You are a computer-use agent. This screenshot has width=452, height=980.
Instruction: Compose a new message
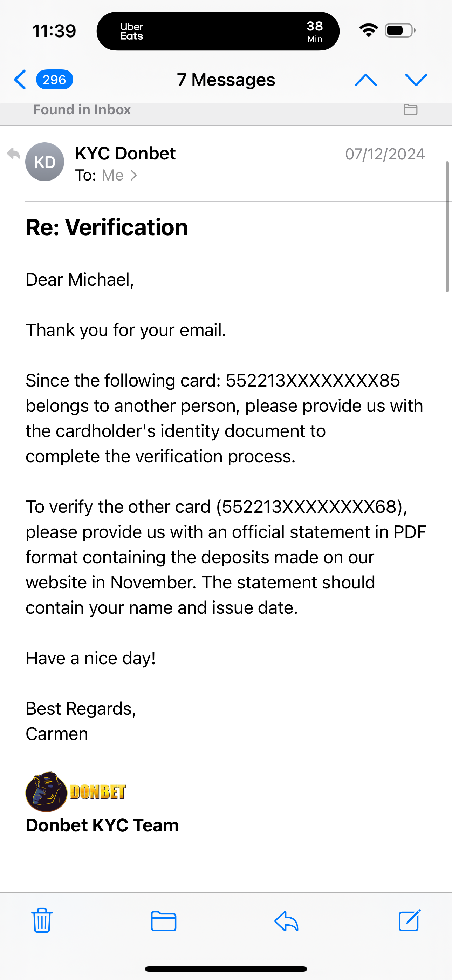409,921
